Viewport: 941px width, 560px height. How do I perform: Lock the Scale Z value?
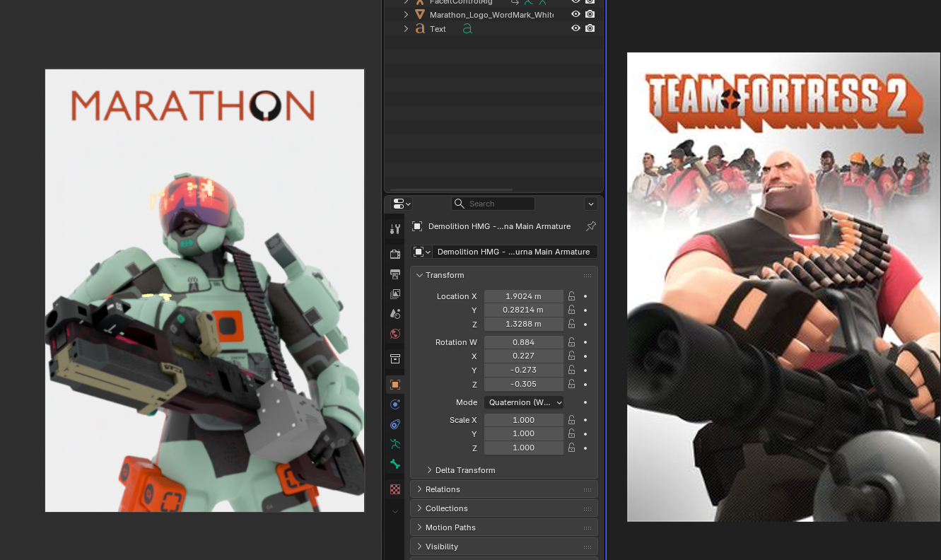pyautogui.click(x=571, y=448)
